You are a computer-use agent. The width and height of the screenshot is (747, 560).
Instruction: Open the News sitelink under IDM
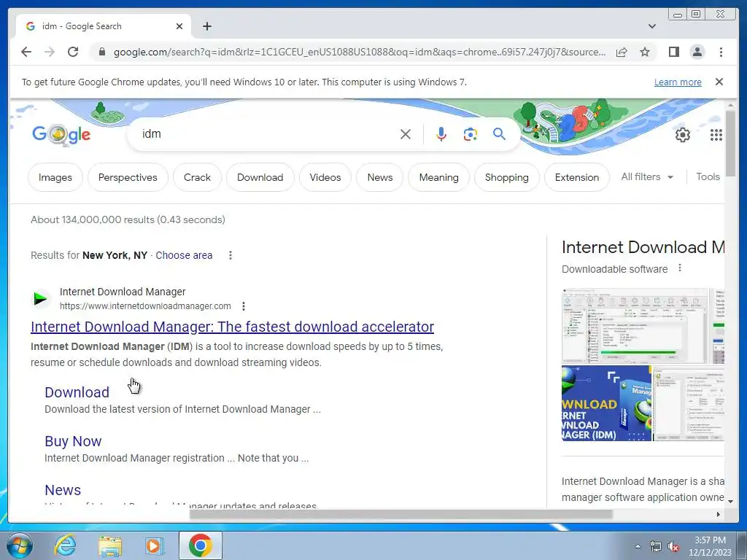[x=63, y=490]
